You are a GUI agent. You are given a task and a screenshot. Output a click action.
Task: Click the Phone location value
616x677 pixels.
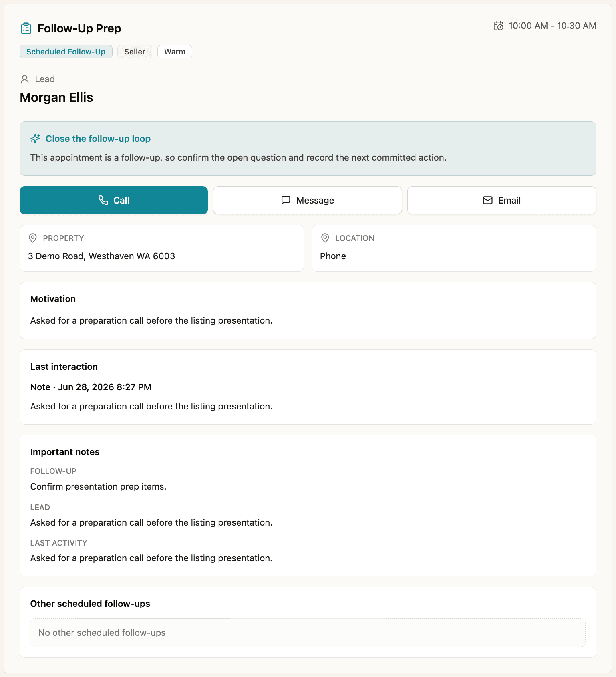click(333, 256)
